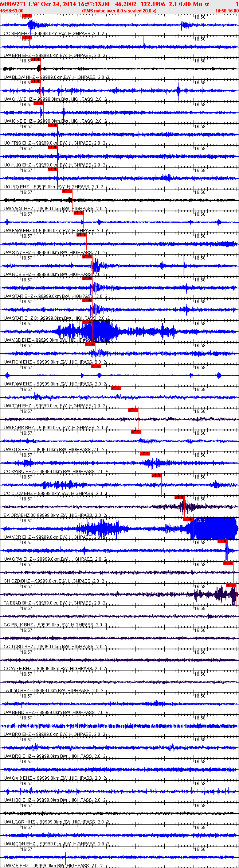
Task: Select the pick flag on the UW BLOW HHZ trace
Action: pyautogui.click(x=35, y=59)
